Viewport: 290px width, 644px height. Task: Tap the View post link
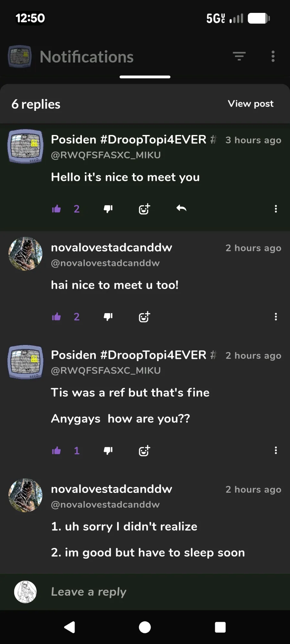pos(251,104)
